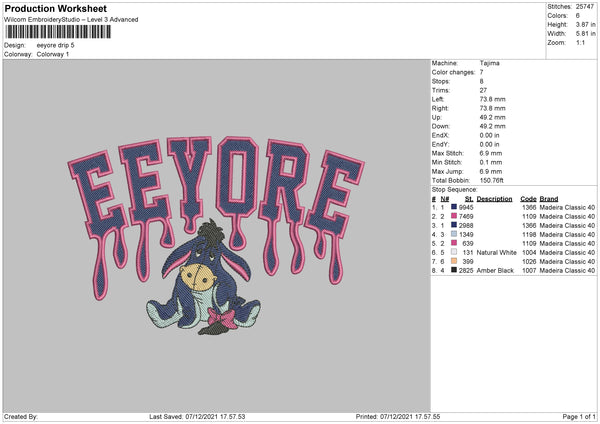The image size is (600, 424).
Task: Click the 'Brand' column header
Action: point(549,199)
